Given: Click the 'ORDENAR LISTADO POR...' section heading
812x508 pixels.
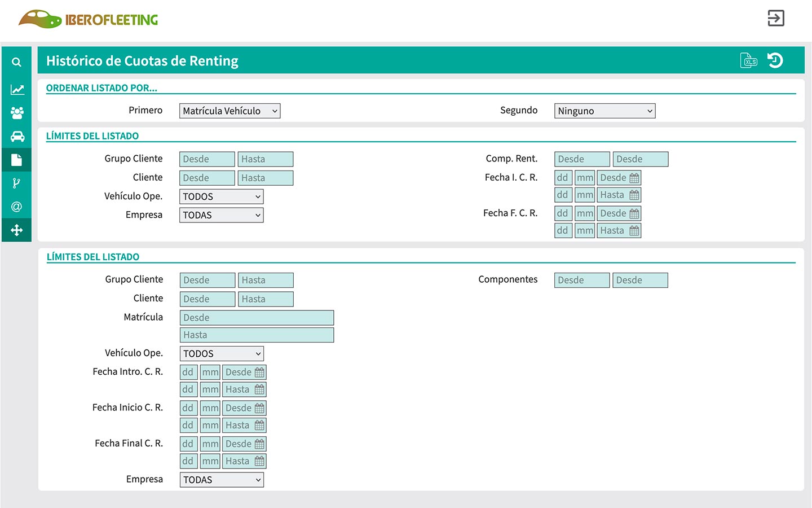Looking at the screenshot, I should tap(101, 88).
